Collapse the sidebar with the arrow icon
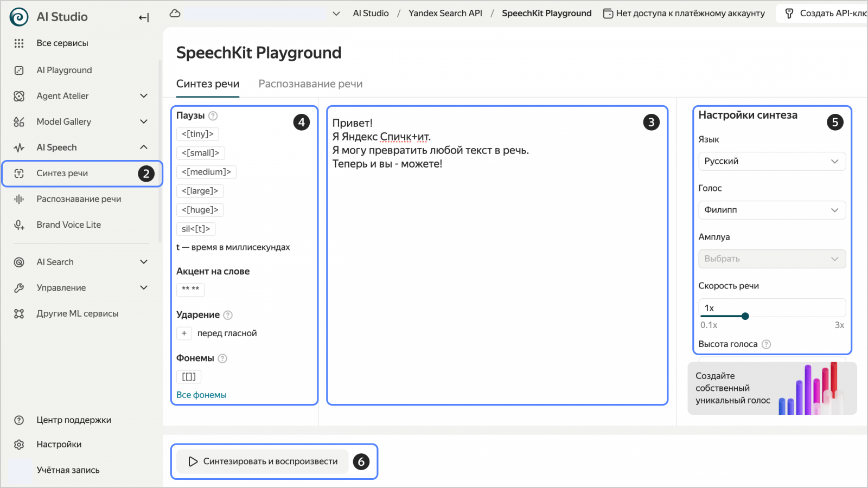 tap(144, 17)
